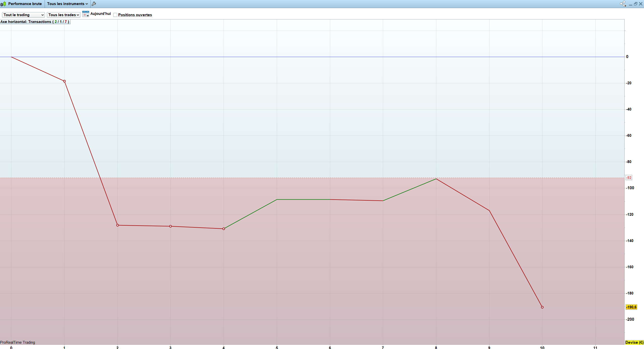
Task: Click the data point at transaction 1
Action: (64, 81)
